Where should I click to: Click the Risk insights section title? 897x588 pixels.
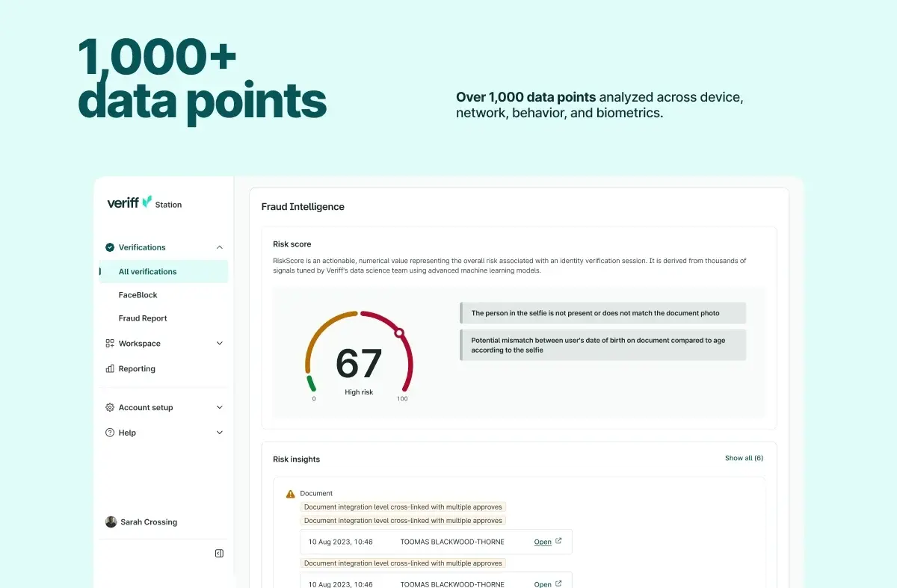(296, 459)
